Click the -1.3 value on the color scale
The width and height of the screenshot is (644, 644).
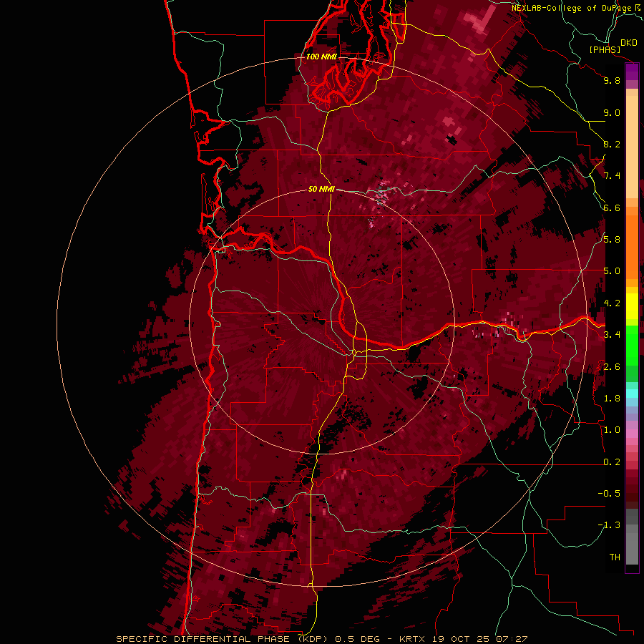(609, 525)
